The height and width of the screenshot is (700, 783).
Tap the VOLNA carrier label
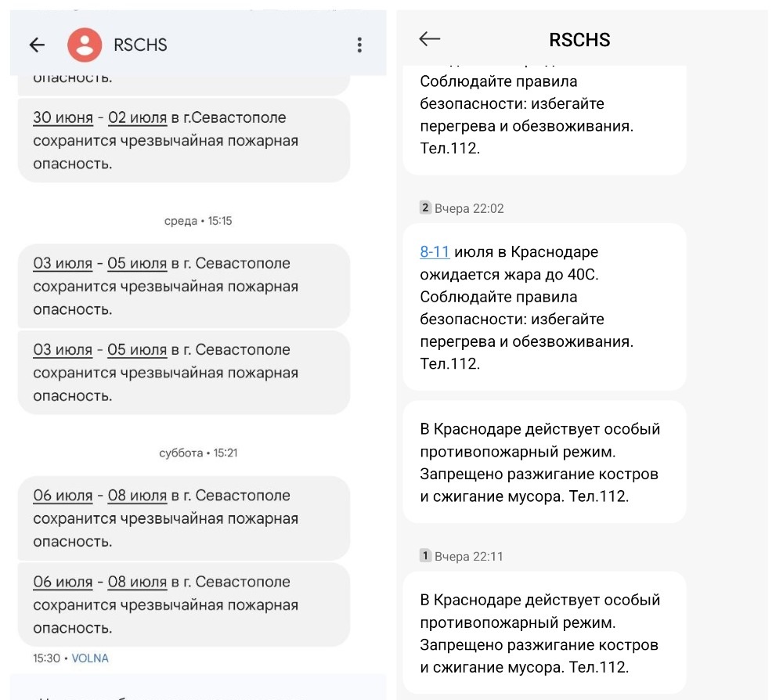90,659
